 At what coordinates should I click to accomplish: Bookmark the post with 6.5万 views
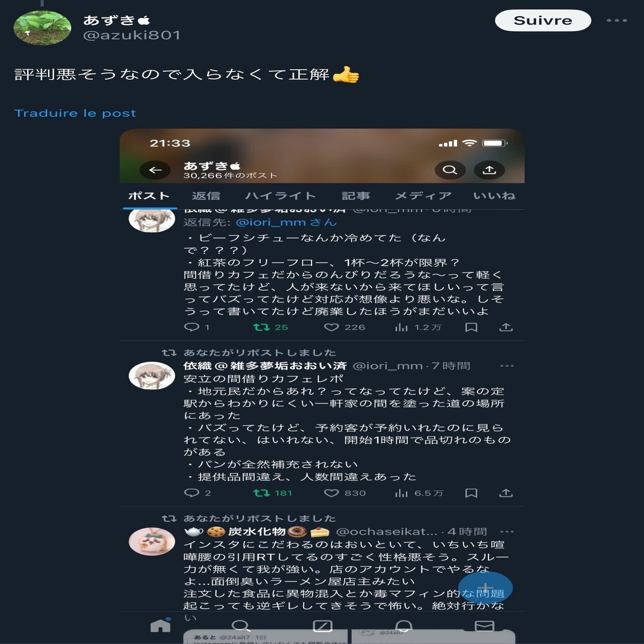471,493
